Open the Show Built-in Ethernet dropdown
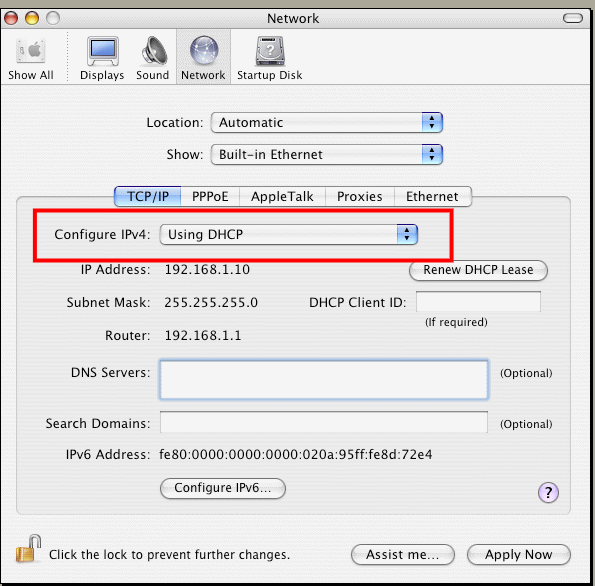The width and height of the screenshot is (595, 586). click(327, 154)
